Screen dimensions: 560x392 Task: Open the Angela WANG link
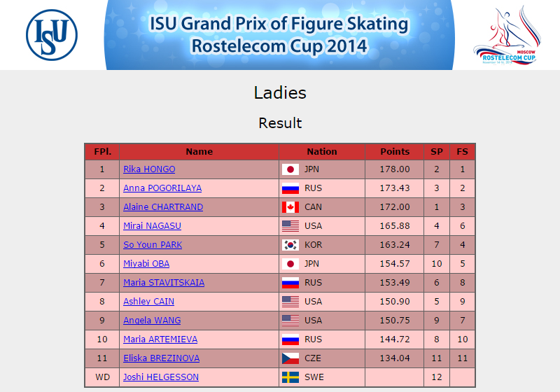pos(152,321)
